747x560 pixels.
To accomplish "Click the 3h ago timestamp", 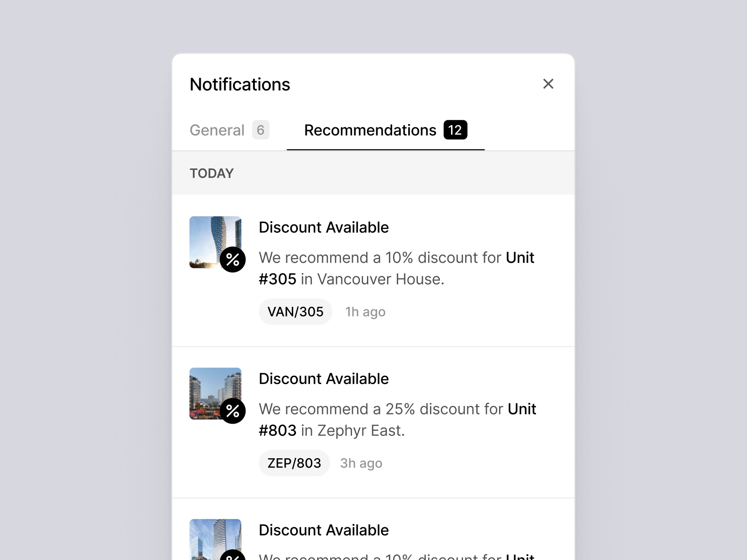I will tap(360, 463).
